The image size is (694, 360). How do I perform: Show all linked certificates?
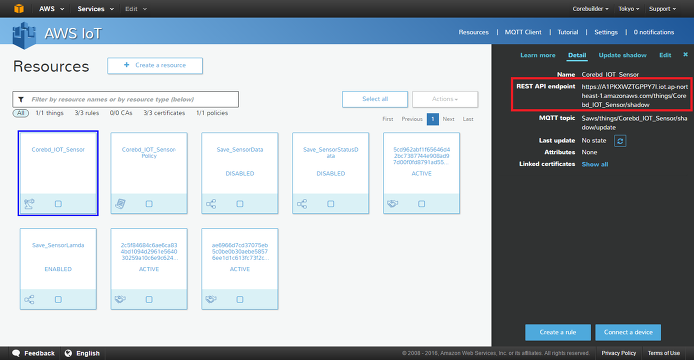coord(595,164)
